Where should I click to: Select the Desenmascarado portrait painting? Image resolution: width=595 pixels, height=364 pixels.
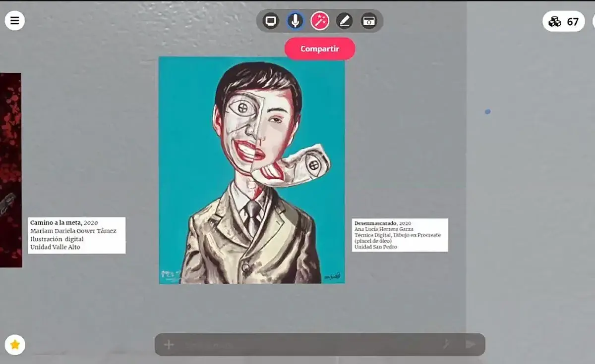click(251, 170)
